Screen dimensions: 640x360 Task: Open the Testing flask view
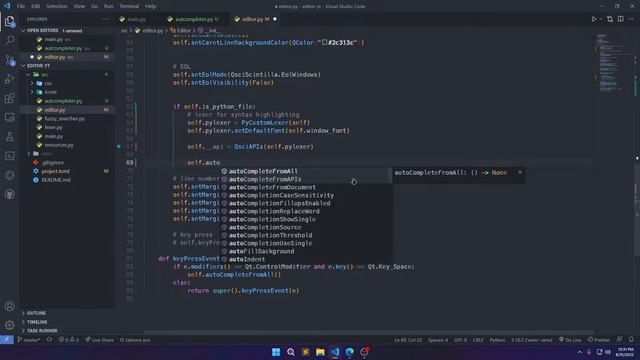pyautogui.click(x=9, y=137)
